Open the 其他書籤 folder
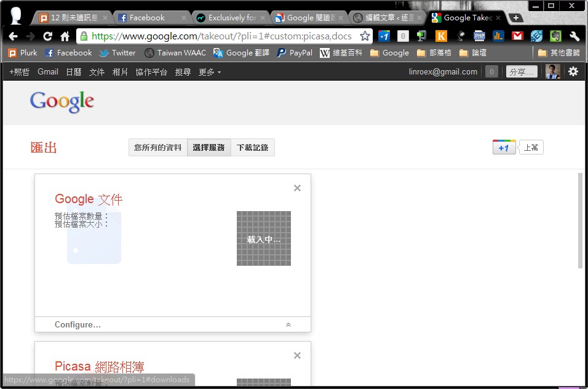This screenshot has width=588, height=389. pos(558,53)
